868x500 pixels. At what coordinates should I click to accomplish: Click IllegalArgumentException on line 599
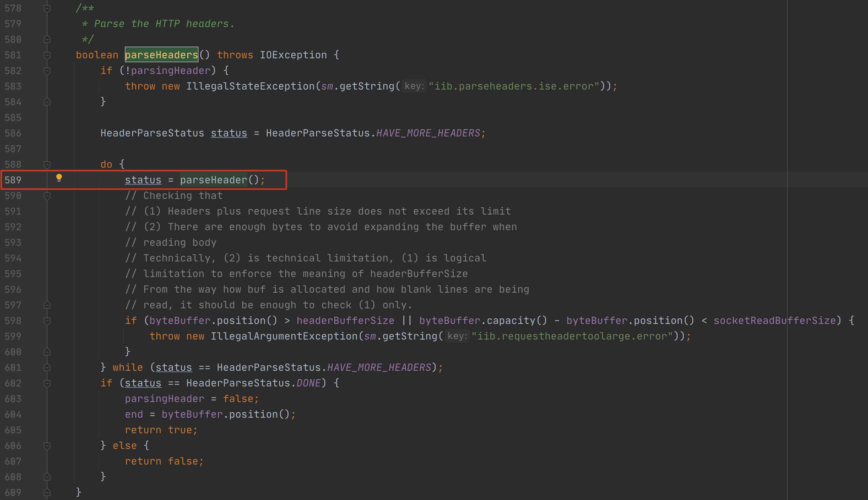coord(284,336)
